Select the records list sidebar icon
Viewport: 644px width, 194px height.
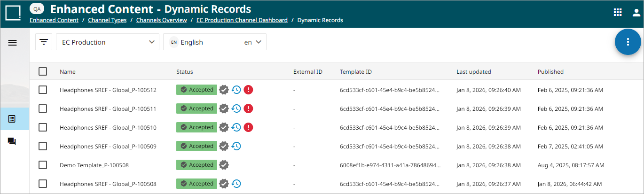(12, 119)
